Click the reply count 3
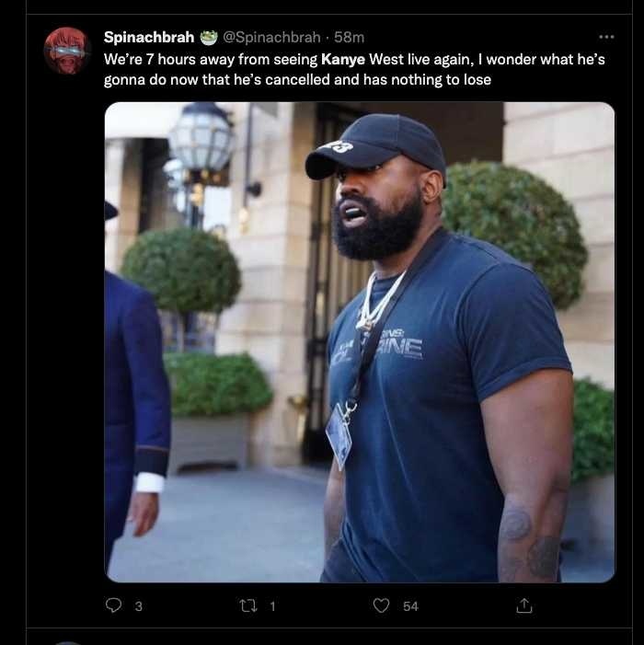 click(x=139, y=606)
